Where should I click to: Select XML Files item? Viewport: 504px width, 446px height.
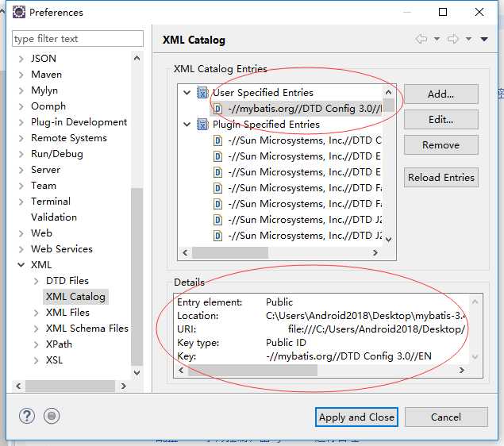click(x=67, y=313)
